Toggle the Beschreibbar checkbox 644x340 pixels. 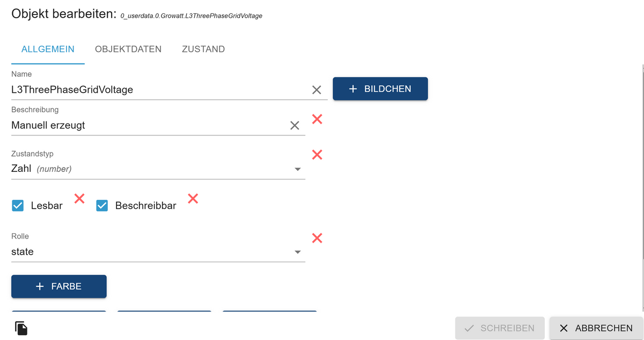coord(102,205)
